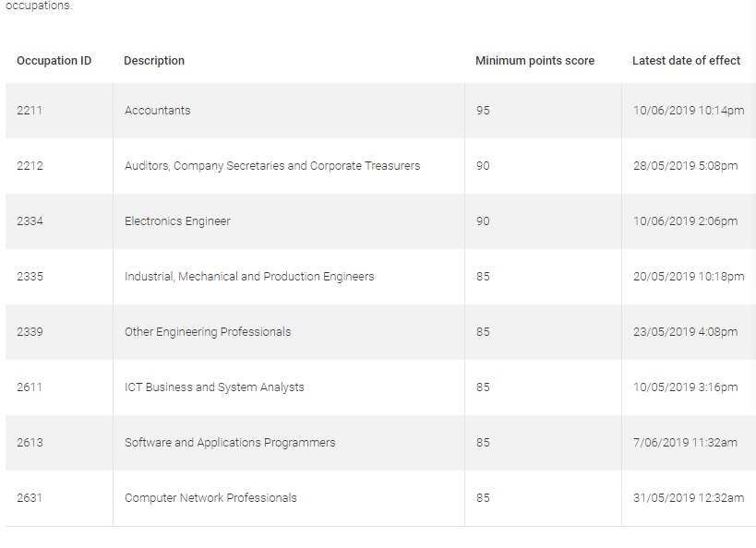Click the 95 points score for Accountants
This screenshot has width=756, height=548.
click(483, 111)
